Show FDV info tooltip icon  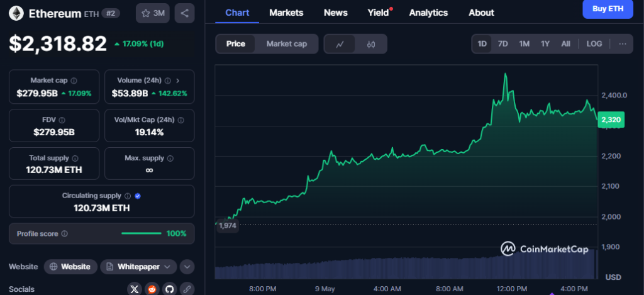pyautogui.click(x=62, y=120)
